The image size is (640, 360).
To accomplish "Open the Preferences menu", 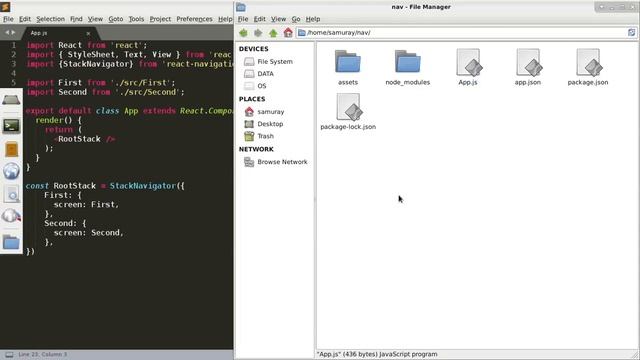I will (194, 19).
